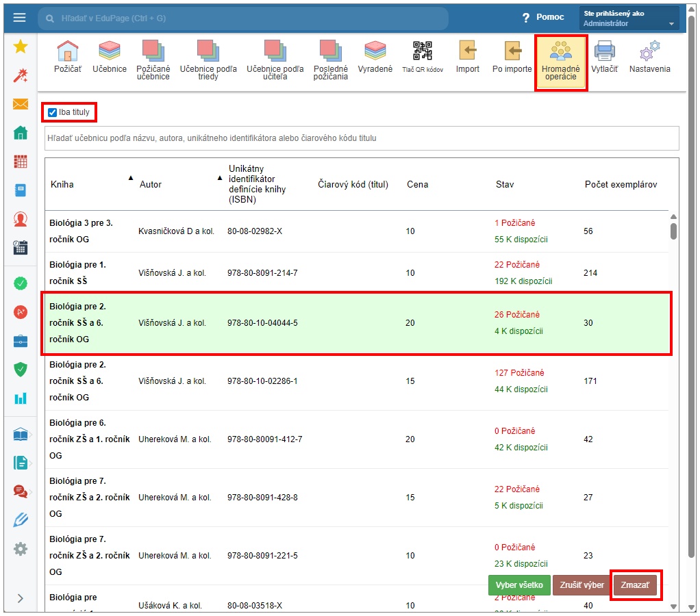The height and width of the screenshot is (616, 700).
Task: Sort table by Kniha column arrow
Action: (130, 178)
